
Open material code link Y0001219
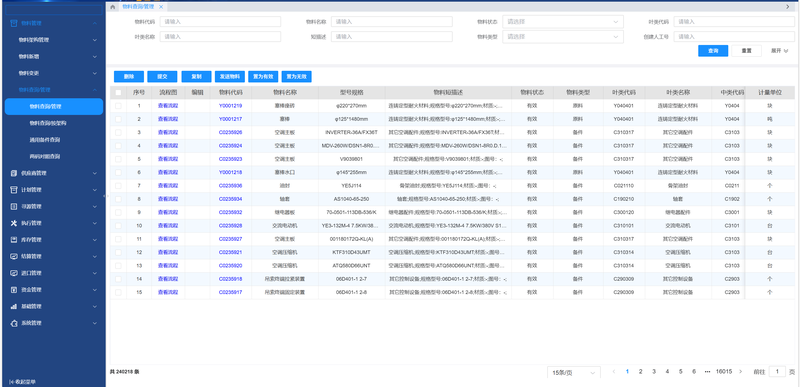231,106
